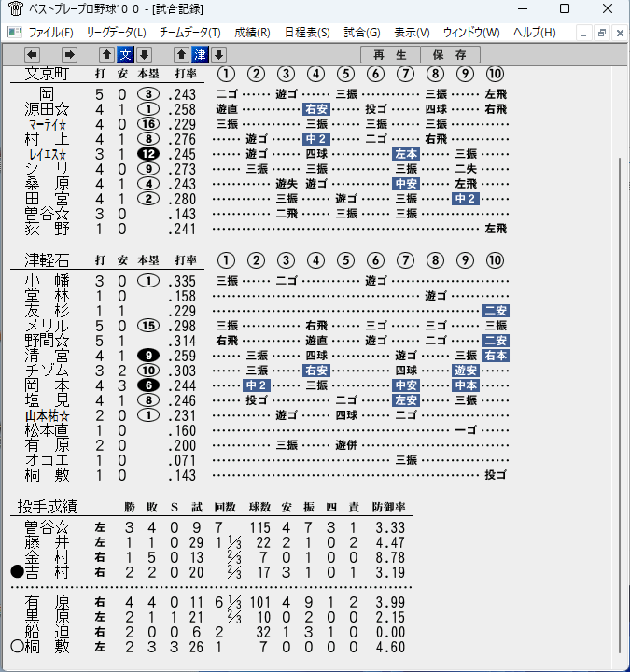
Task: Click the 二安 result for 友杉
Action: [x=496, y=311]
